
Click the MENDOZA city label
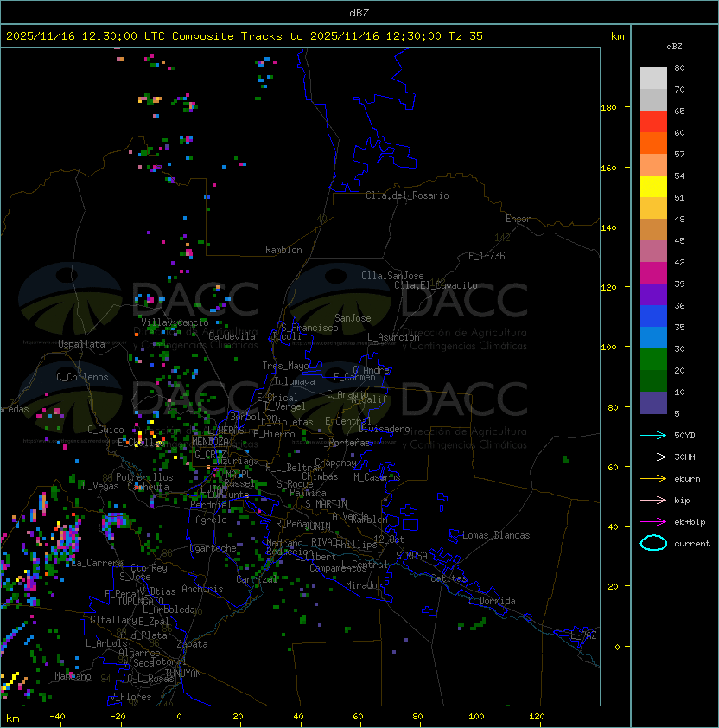click(x=210, y=441)
